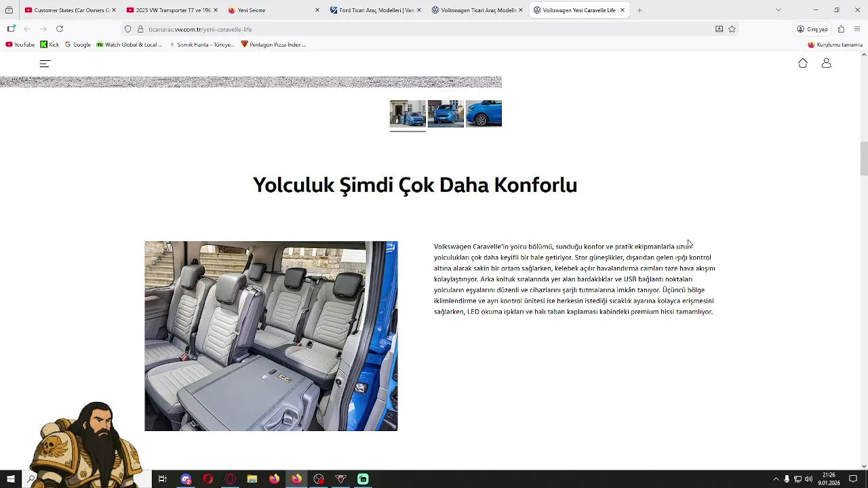
Task: Open the taskbar clock showing 21:26
Action: (x=829, y=479)
